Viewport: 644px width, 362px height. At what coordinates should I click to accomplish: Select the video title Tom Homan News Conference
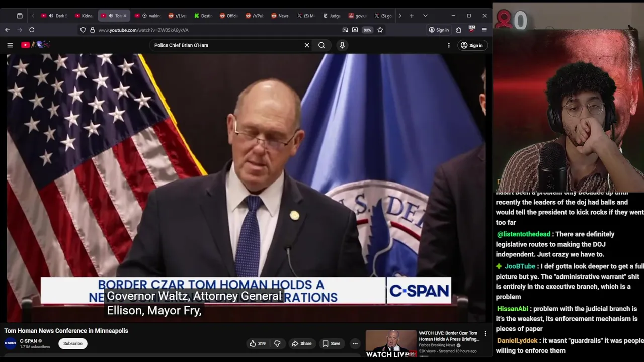pyautogui.click(x=66, y=331)
